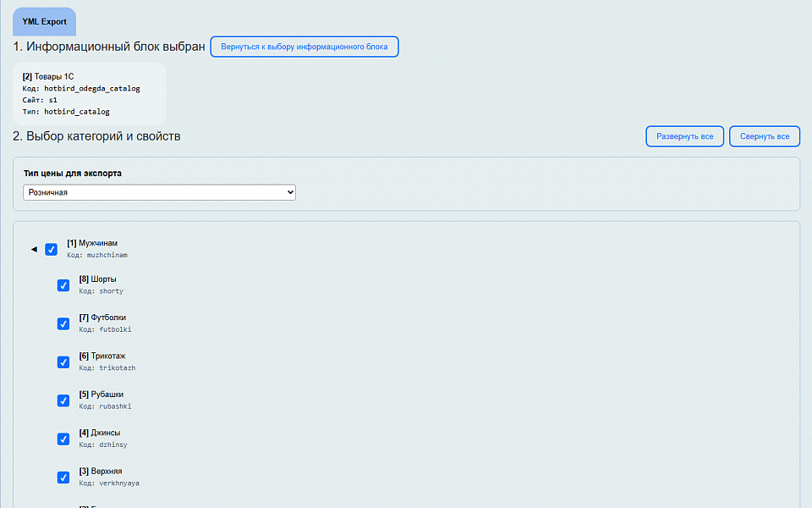Viewport: 812px width, 508px height.
Task: Disable the Джинсы category checkbox
Action: [63, 439]
